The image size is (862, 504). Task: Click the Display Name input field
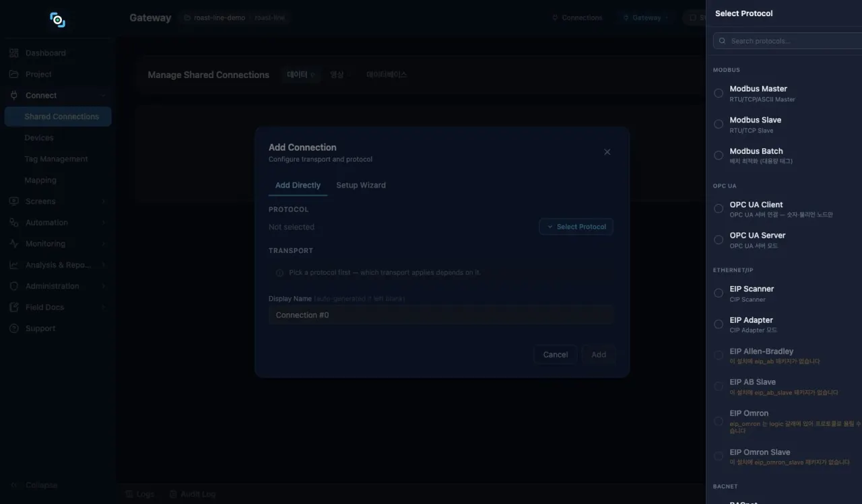[x=441, y=315]
